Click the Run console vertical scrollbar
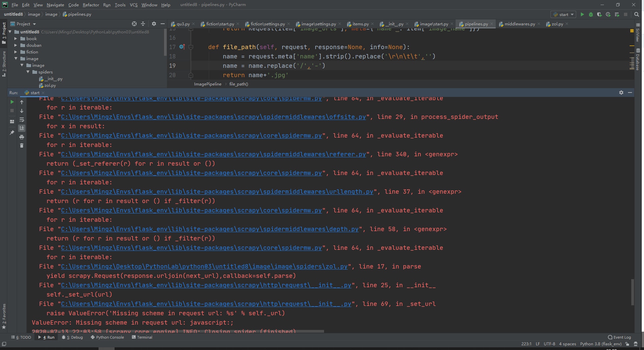This screenshot has height=350, width=644. [632, 292]
